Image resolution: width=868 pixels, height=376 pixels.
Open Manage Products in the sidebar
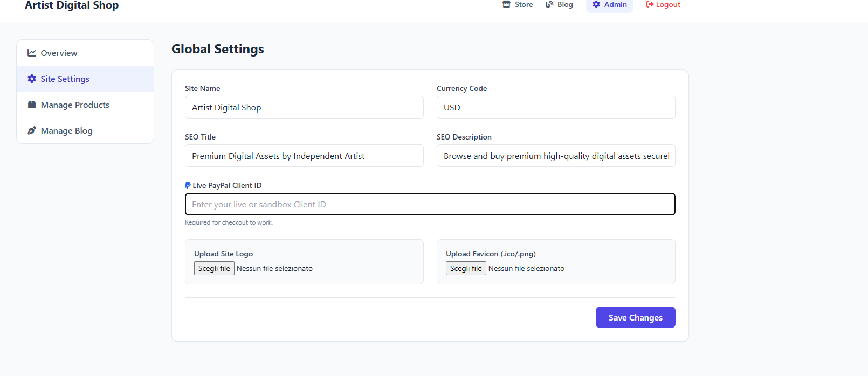point(85,105)
